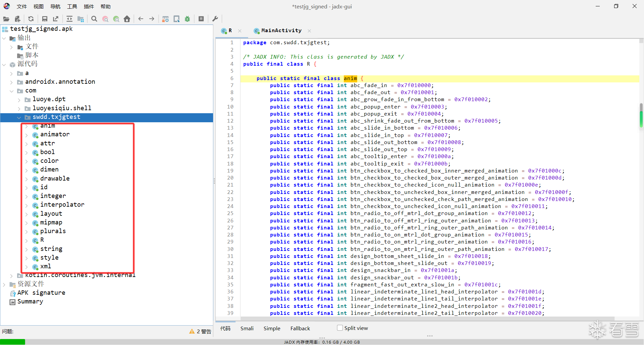Close the R tab
This screenshot has width=644, height=345.
[240, 31]
